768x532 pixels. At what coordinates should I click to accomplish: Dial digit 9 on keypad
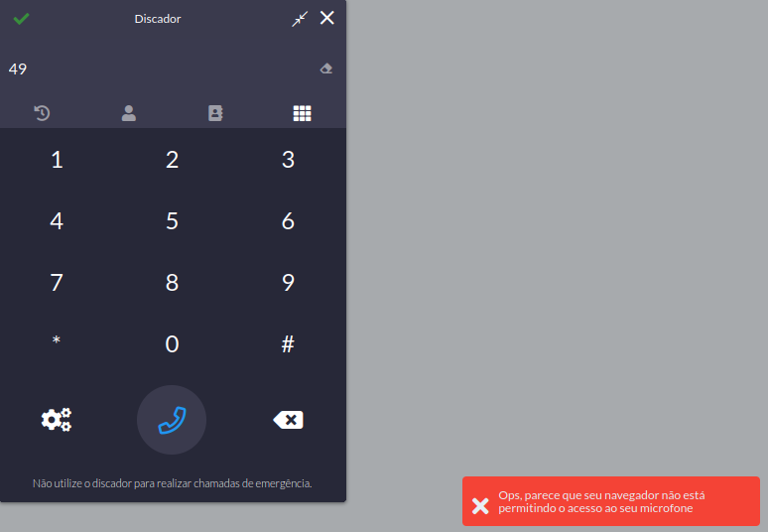click(288, 282)
